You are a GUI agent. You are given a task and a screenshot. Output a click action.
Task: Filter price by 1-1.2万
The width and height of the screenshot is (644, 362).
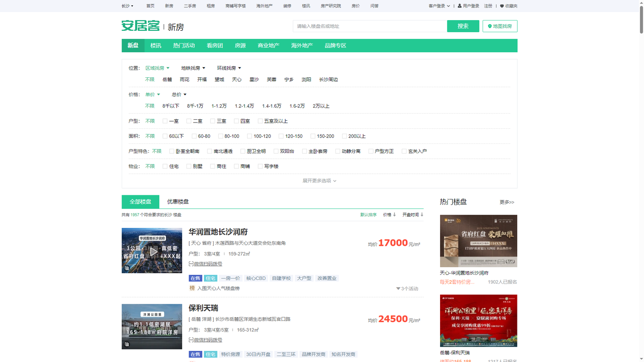tap(219, 106)
